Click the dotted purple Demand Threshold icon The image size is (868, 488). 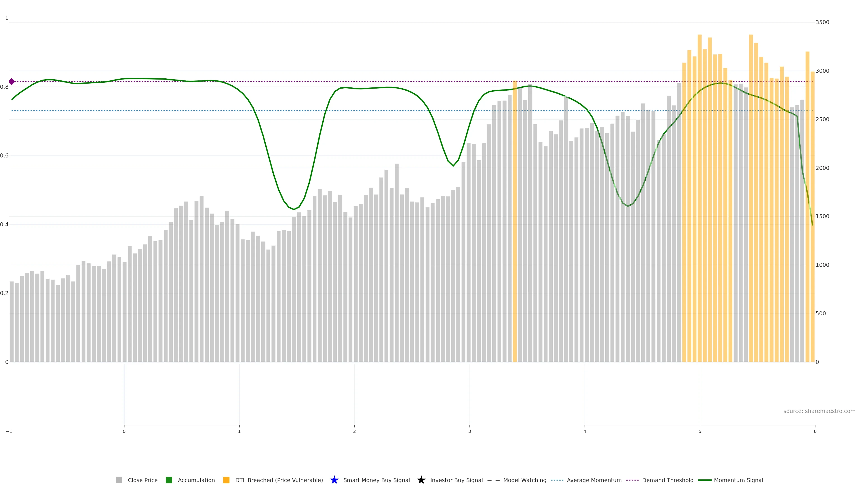pyautogui.click(x=632, y=480)
